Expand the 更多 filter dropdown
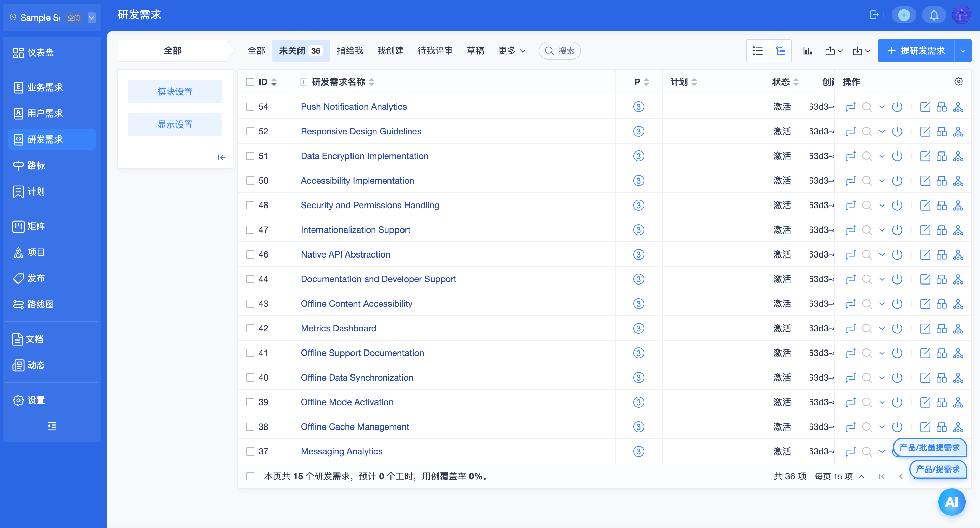The width and height of the screenshot is (980, 528). coord(512,51)
